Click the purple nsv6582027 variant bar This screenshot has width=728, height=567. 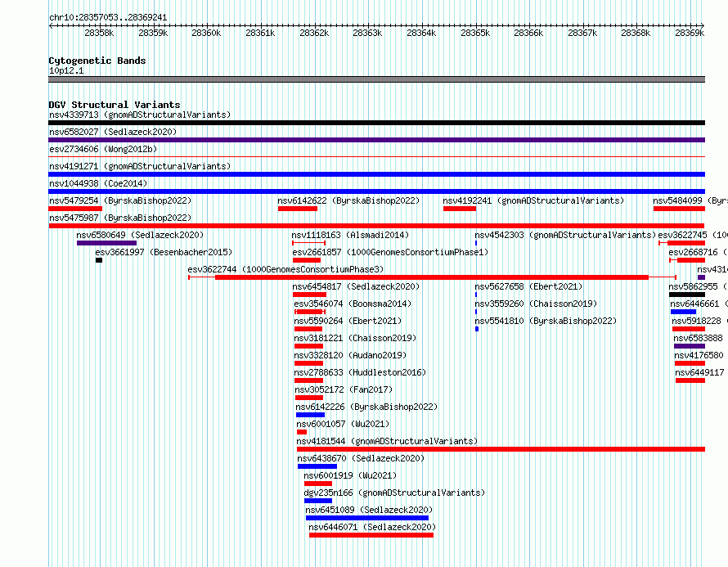(x=376, y=140)
